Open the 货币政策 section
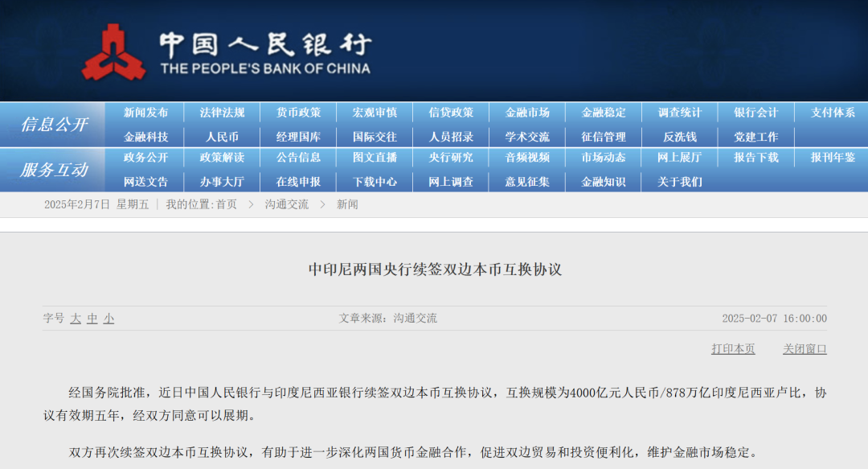Screen dimensions: 868x469 tap(298, 113)
